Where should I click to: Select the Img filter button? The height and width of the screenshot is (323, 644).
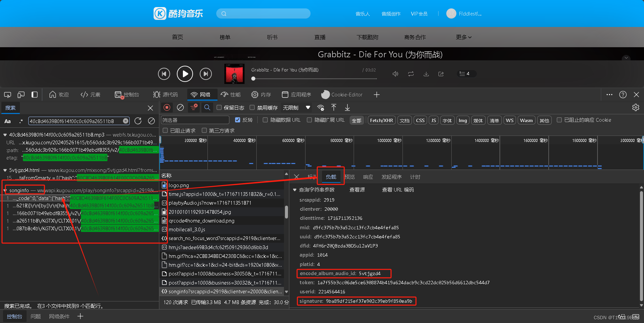(x=463, y=120)
